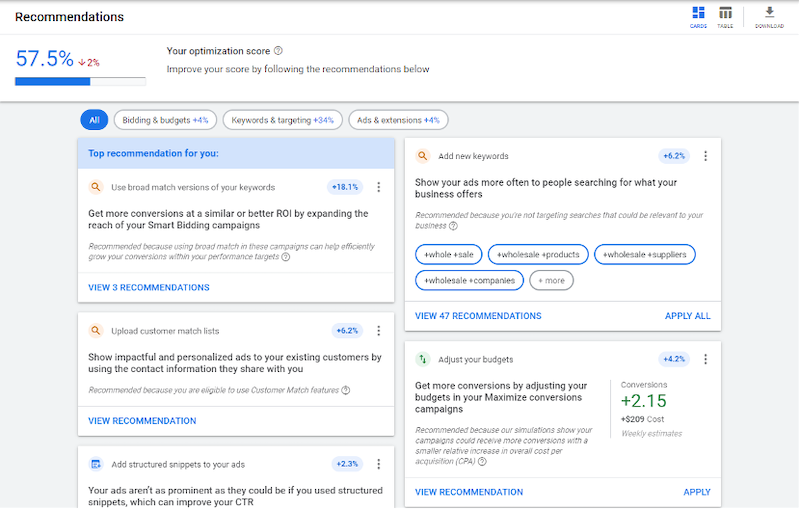The width and height of the screenshot is (800, 509).
Task: Toggle the +wholesale +suppliers keyword chip
Action: [x=644, y=254]
